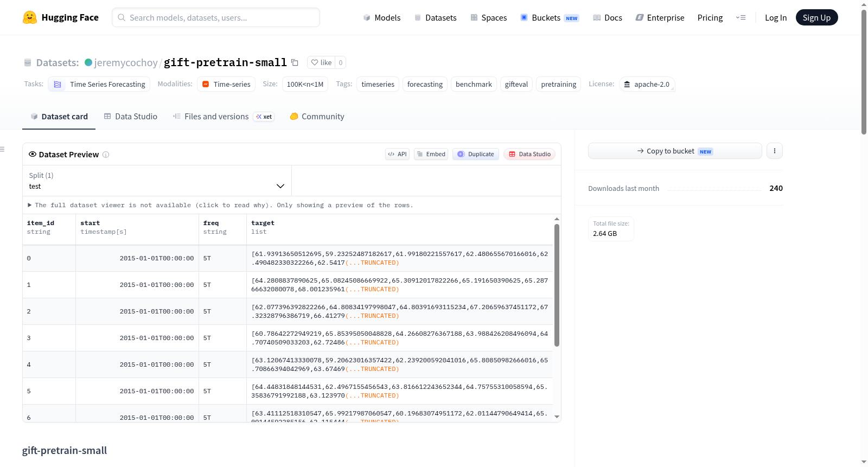Screen dimensions: 868x467
Task: Select the Time-series modality tag
Action: pos(226,84)
